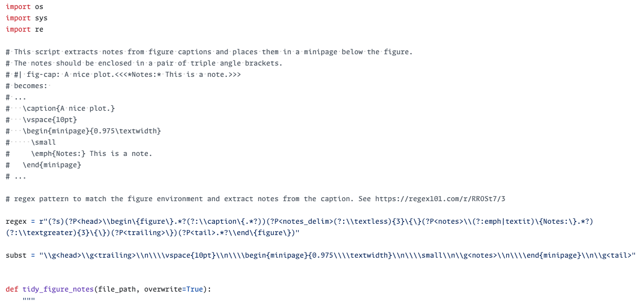Click the 'This script extracts notes' comment

pos(209,52)
